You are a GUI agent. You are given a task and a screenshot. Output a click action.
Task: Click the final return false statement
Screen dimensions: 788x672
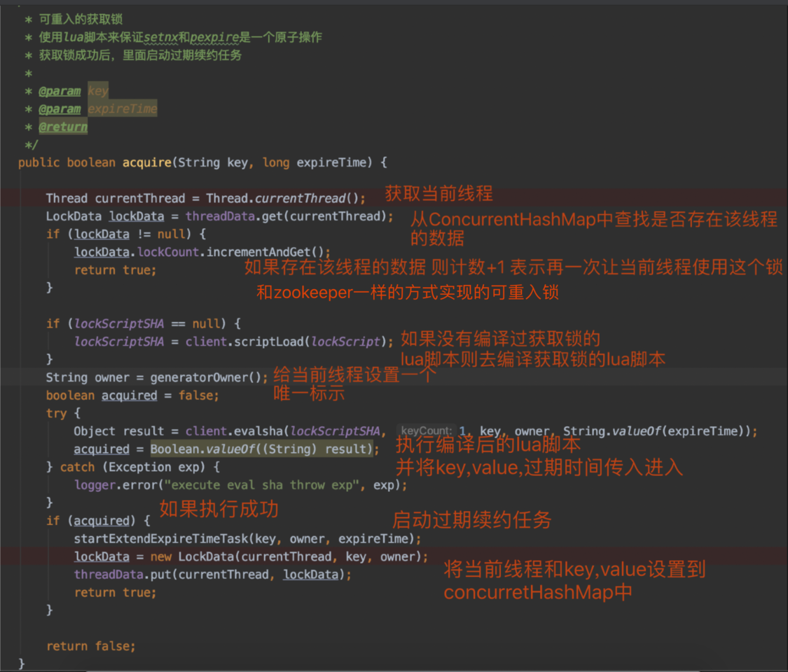(x=90, y=646)
